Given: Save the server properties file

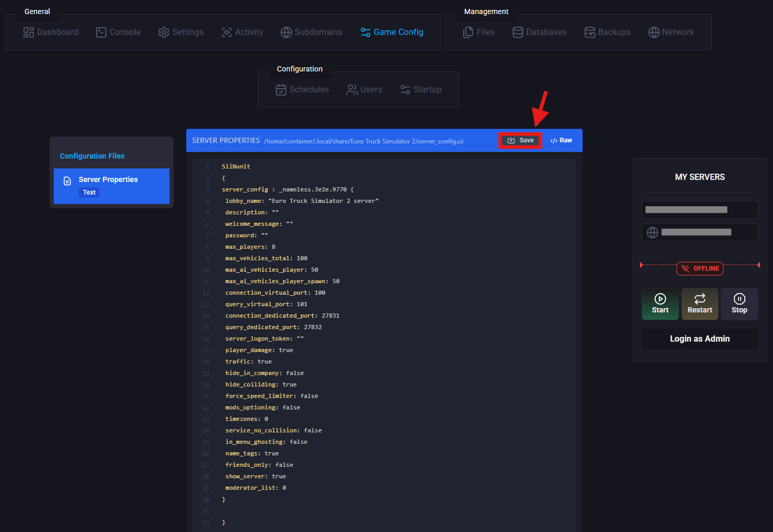Looking at the screenshot, I should (521, 140).
